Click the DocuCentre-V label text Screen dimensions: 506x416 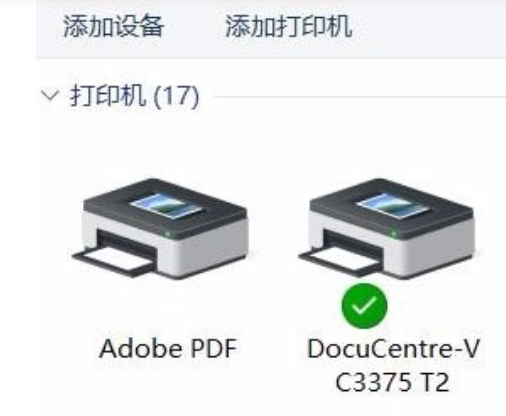(x=393, y=348)
